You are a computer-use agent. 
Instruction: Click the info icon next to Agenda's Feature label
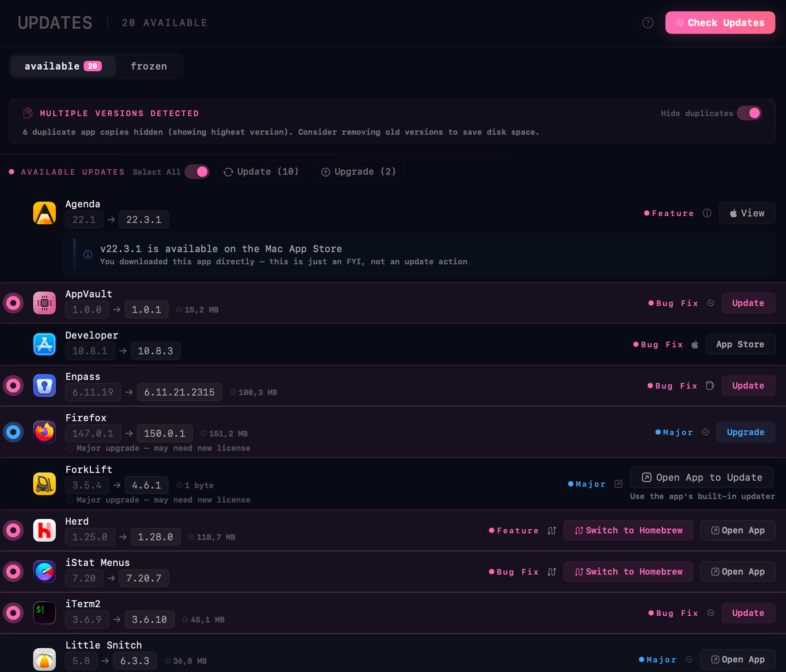pyautogui.click(x=707, y=213)
